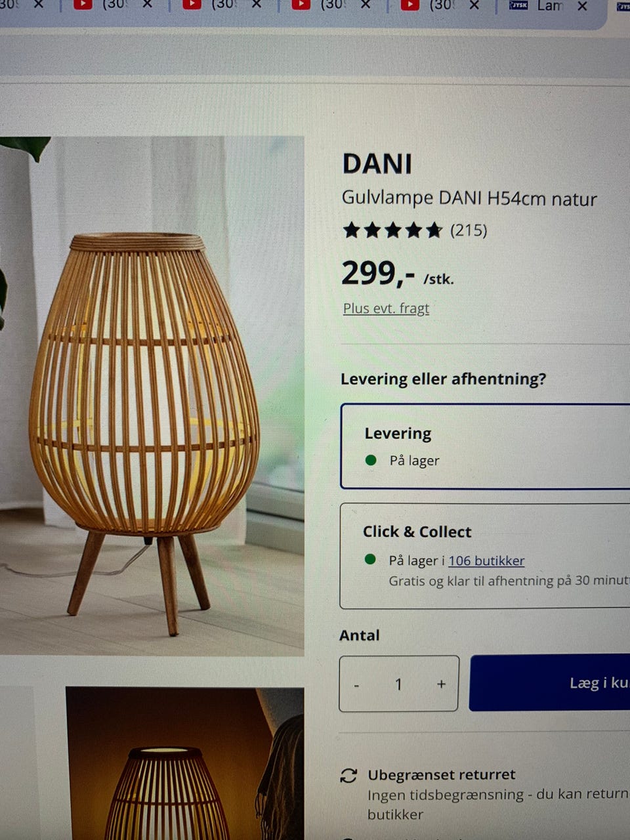Select the Levering delivery option
The width and height of the screenshot is (630, 840).
(485, 446)
